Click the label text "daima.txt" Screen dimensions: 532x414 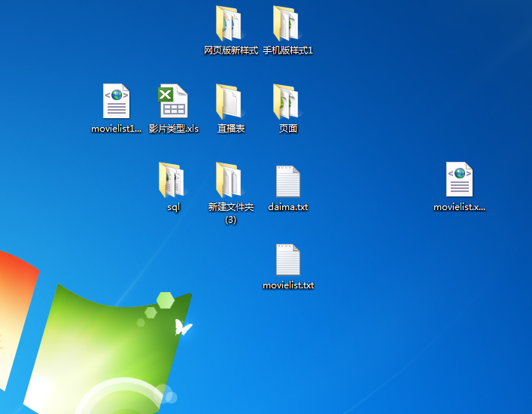[x=288, y=207]
